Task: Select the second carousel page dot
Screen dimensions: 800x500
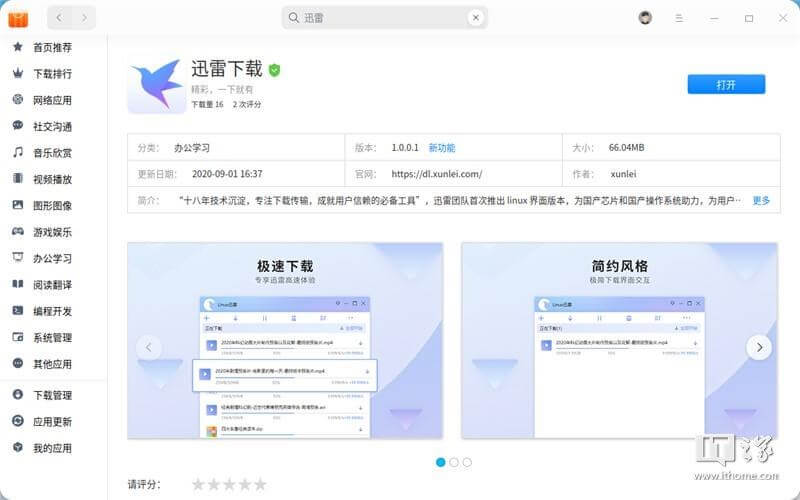Action: coord(454,462)
